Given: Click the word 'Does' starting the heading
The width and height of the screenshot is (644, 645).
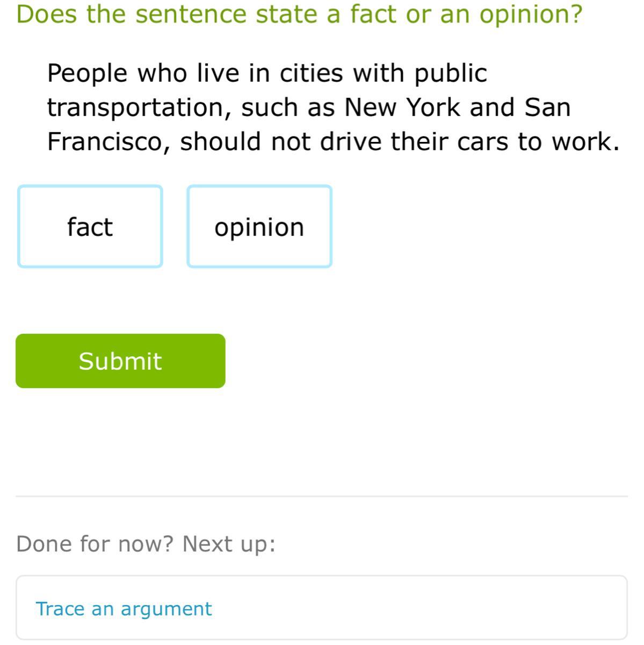Looking at the screenshot, I should click(47, 14).
